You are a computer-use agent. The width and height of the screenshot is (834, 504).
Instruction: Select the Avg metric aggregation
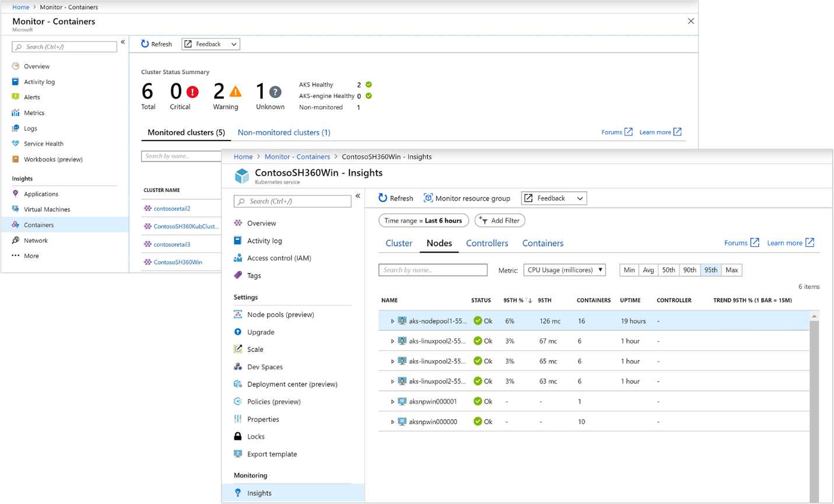[649, 269]
